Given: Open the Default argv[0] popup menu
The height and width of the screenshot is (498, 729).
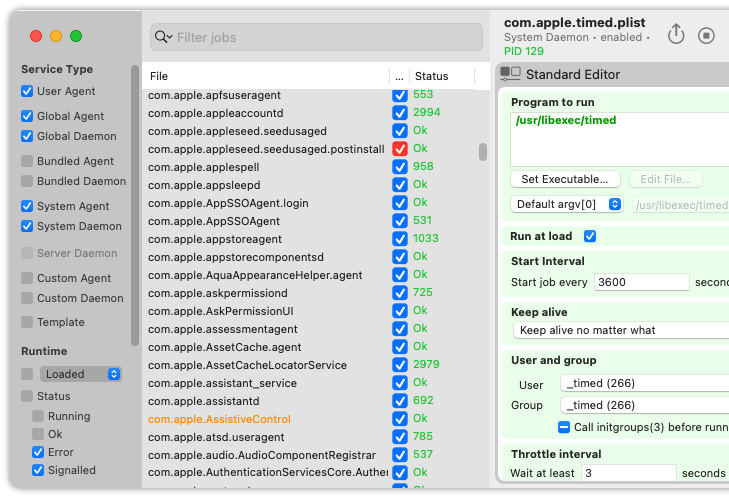Looking at the screenshot, I should pos(566,204).
